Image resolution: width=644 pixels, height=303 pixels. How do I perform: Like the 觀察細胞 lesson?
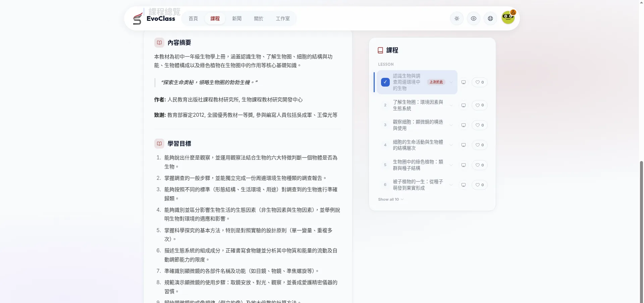click(480, 125)
